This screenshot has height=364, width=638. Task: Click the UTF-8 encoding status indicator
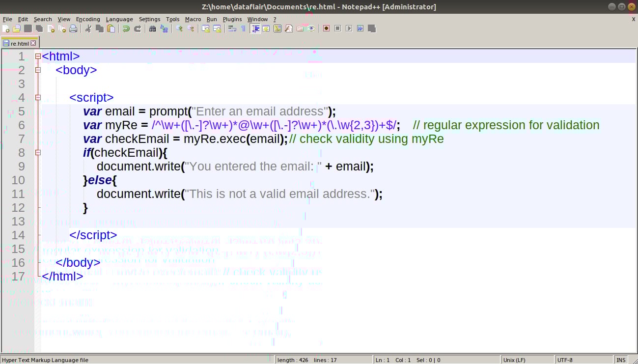pos(565,360)
